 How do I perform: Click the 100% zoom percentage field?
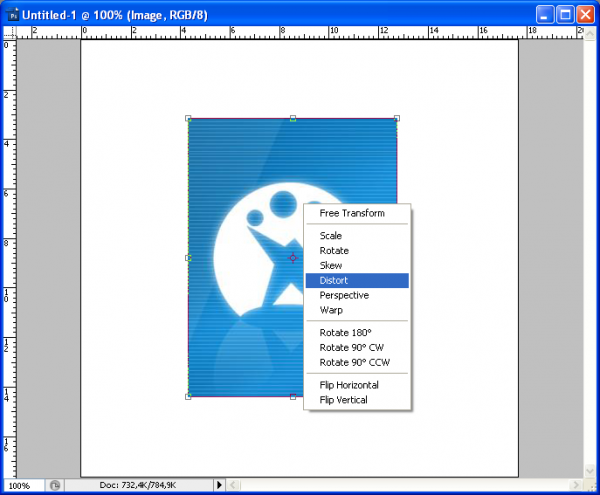tap(20, 485)
